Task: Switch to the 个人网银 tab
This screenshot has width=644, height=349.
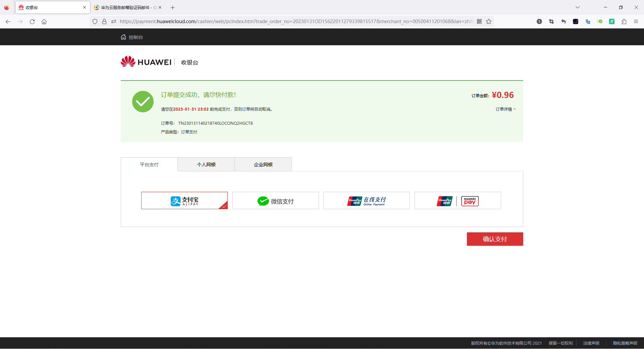Action: [206, 165]
